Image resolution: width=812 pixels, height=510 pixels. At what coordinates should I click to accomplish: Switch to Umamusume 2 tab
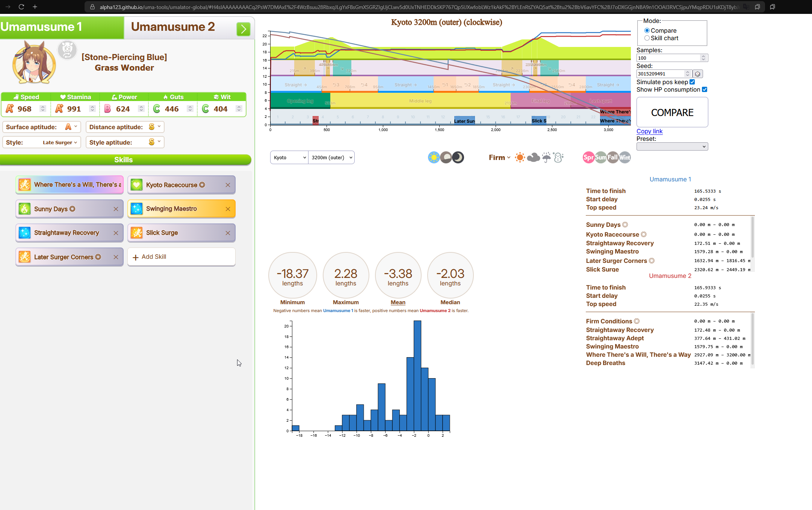173,27
